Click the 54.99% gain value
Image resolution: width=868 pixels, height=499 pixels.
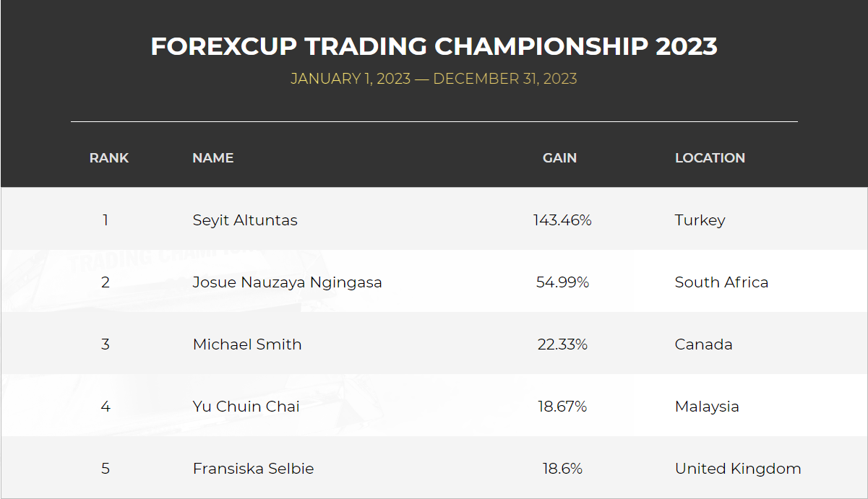(x=562, y=282)
